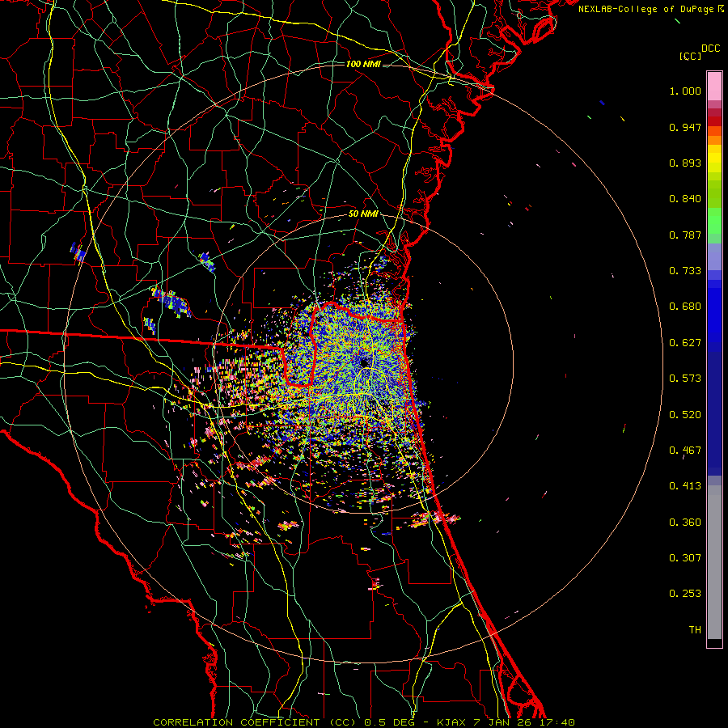Click the 100 NMI range ring label
Screen dimensions: 728x728
tap(362, 64)
